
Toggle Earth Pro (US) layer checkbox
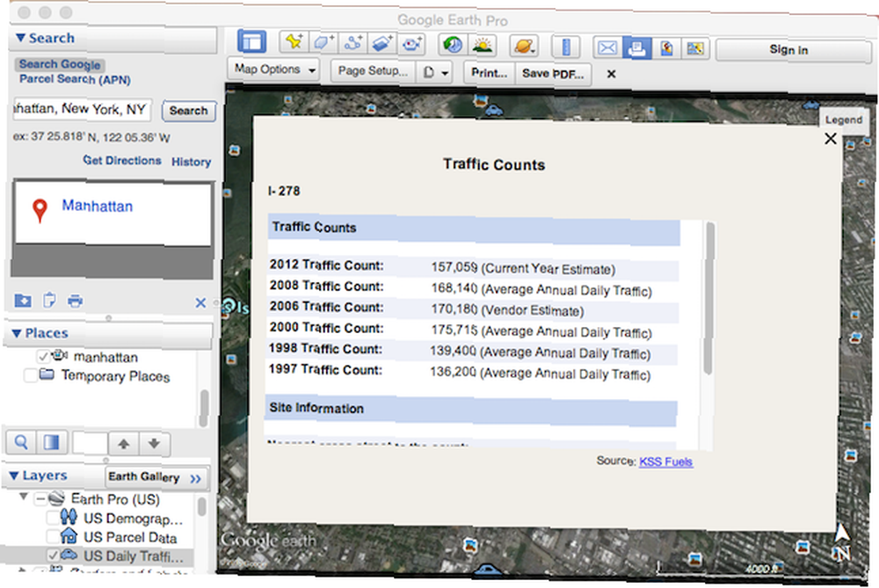tap(40, 498)
